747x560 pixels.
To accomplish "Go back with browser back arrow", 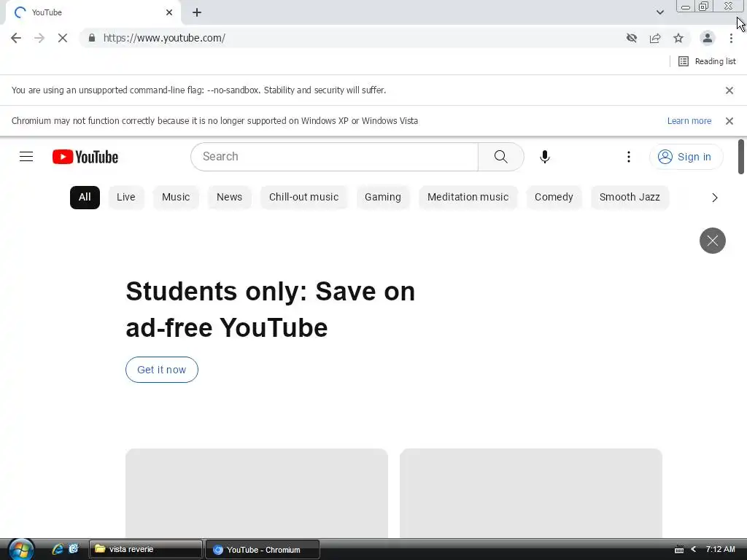I will point(16,38).
